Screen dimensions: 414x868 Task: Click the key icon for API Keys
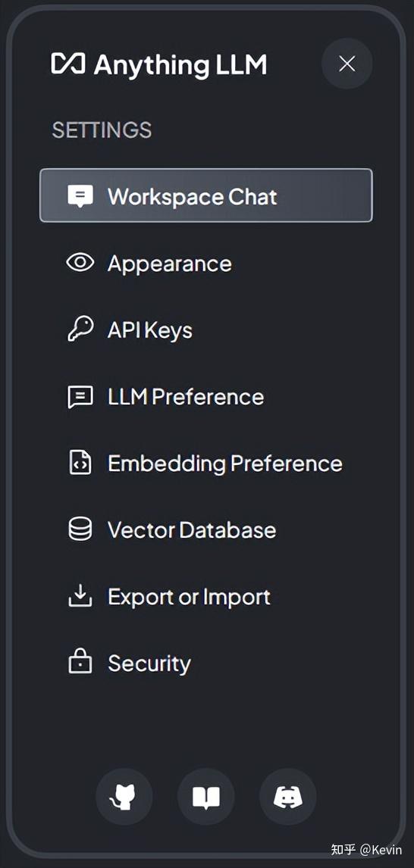coord(80,329)
